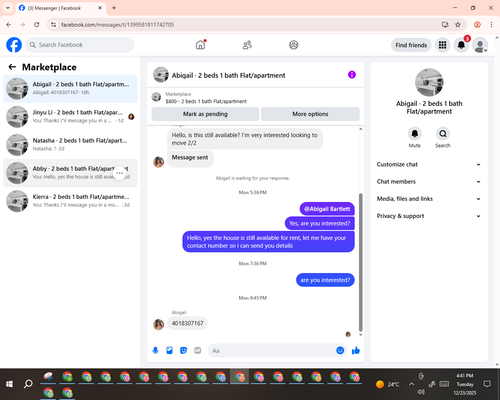Click the chat scrollbar thumb
Viewport: 500px width, 400px height.
coord(360,262)
